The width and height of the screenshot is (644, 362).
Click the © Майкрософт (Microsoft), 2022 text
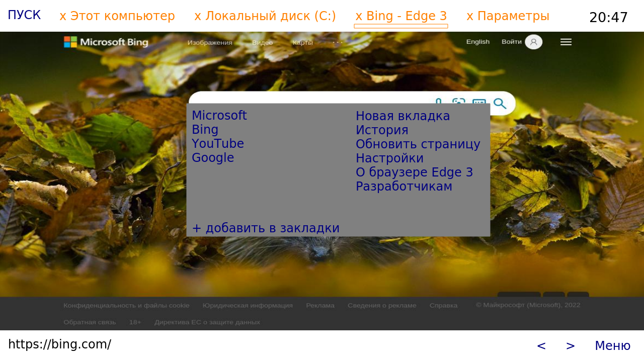pos(528,305)
